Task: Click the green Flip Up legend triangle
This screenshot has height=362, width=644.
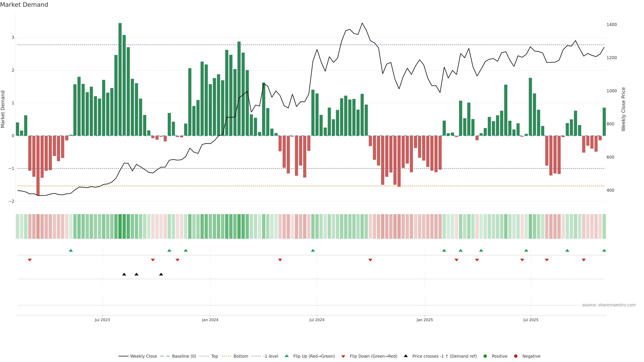Action: (286, 356)
